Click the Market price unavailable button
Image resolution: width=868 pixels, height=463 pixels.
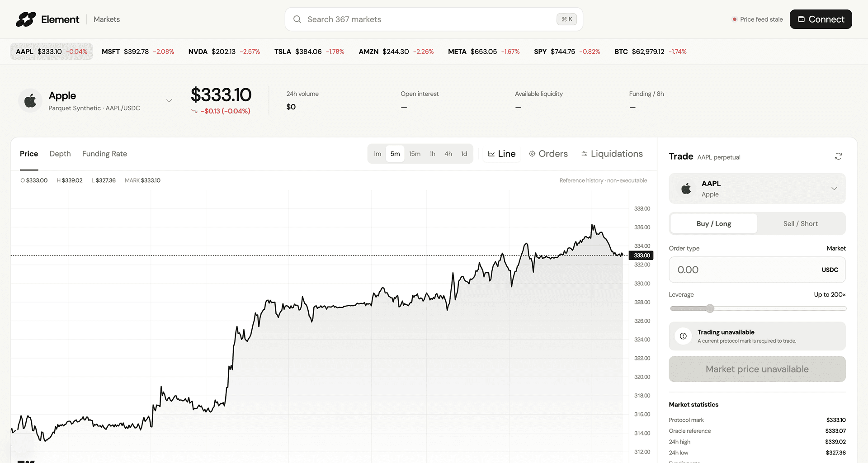click(757, 369)
